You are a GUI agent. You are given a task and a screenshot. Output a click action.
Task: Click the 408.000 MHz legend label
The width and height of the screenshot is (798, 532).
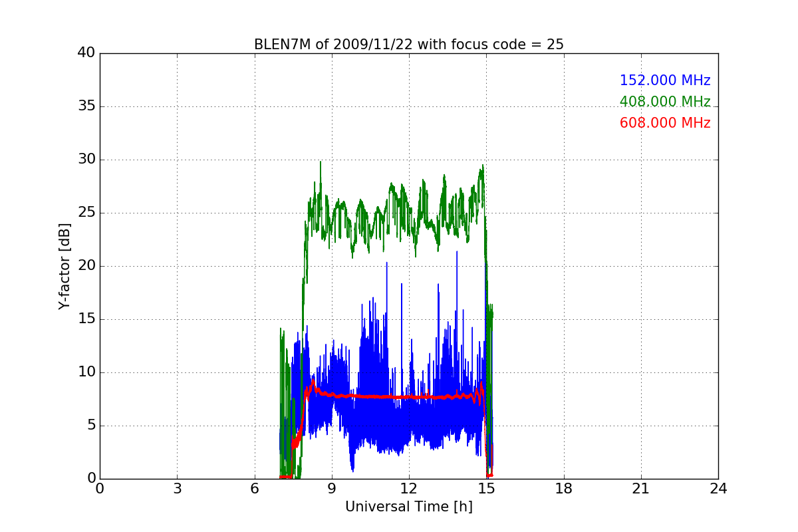point(665,102)
